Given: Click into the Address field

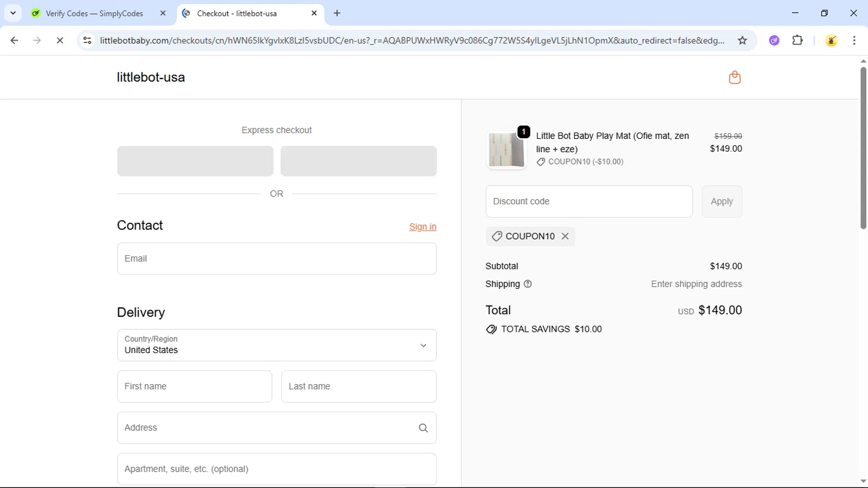Looking at the screenshot, I should (x=277, y=428).
